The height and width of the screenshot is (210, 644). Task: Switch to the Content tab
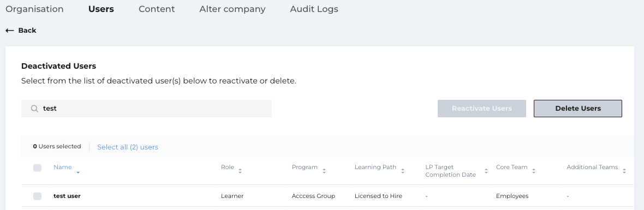coord(157,9)
